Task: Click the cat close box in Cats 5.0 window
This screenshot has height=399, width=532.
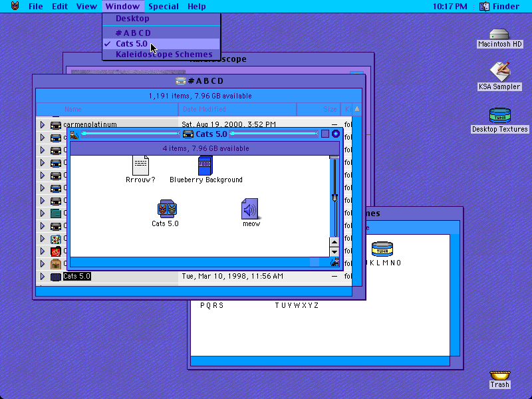Action: (74, 134)
